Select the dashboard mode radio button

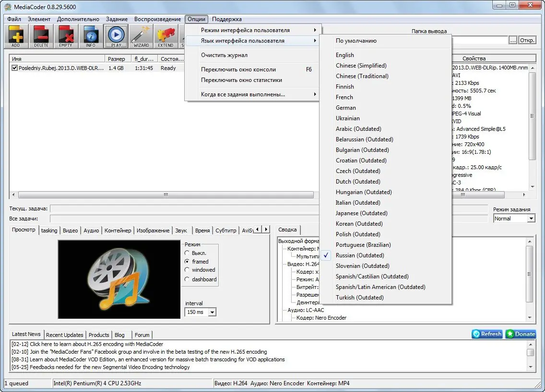[x=187, y=279]
